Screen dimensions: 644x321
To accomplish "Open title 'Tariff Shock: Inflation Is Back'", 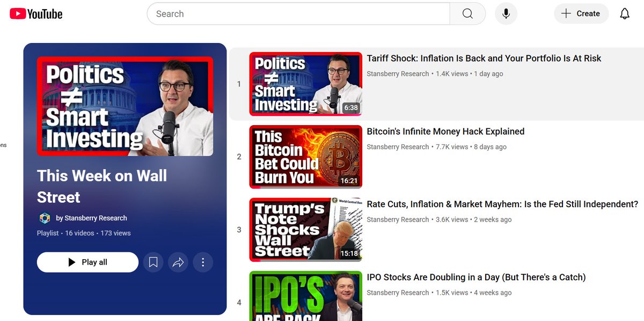I will (x=484, y=59).
